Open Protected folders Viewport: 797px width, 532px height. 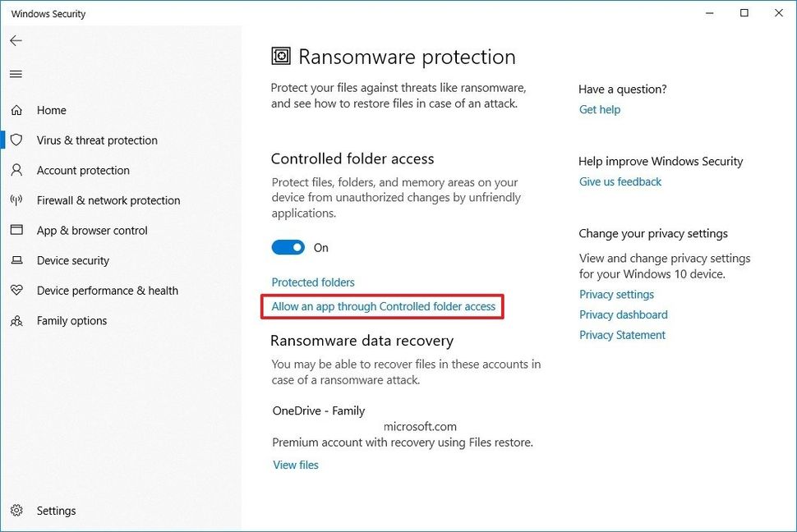[313, 282]
